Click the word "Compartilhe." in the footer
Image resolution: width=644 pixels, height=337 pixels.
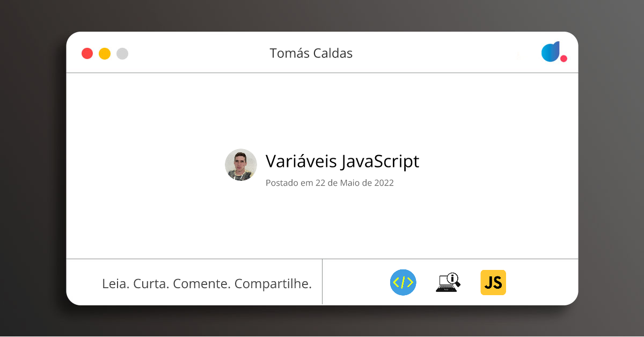pyautogui.click(x=273, y=283)
